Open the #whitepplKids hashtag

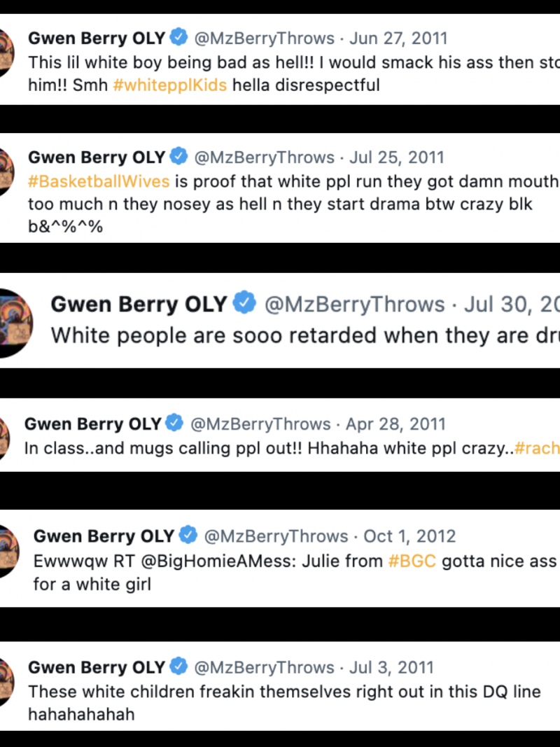click(170, 85)
